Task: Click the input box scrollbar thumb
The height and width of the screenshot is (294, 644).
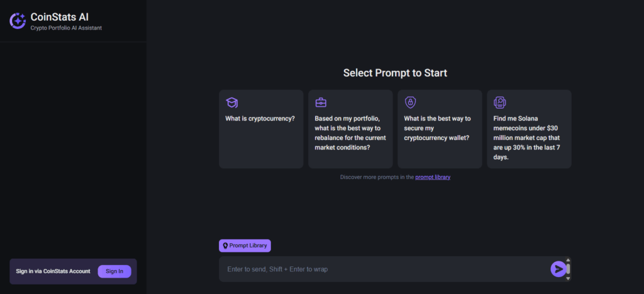Action: tap(568, 269)
